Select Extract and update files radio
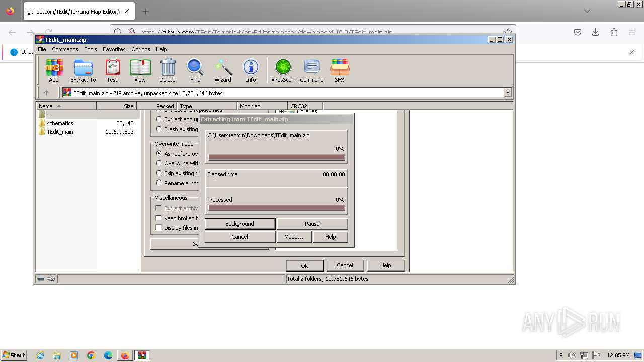Viewport: 644px width, 362px height. click(x=159, y=119)
